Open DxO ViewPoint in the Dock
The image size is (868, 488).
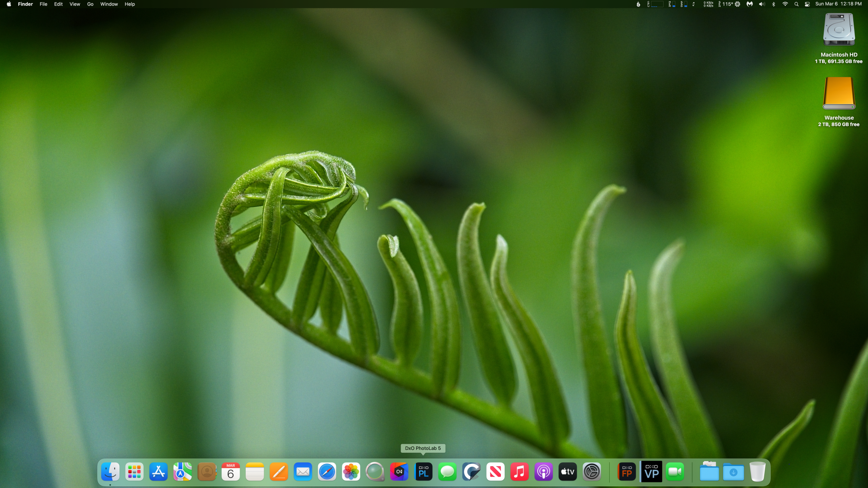[x=651, y=472]
